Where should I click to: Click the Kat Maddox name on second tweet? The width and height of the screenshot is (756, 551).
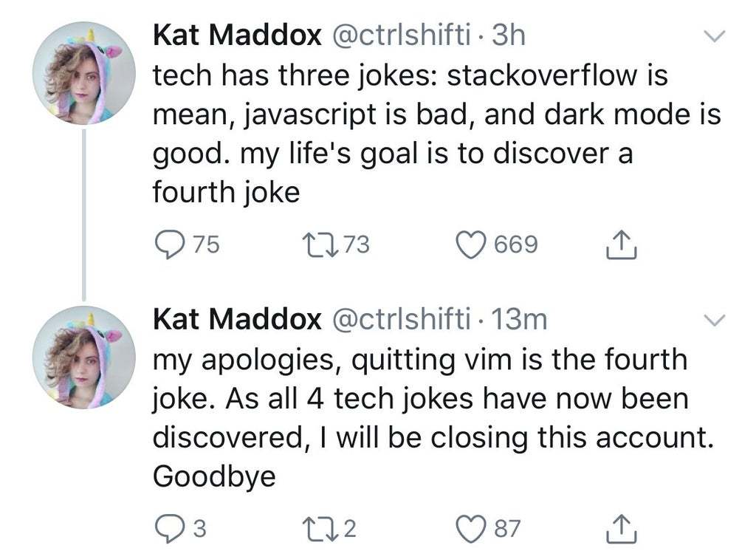point(236,319)
